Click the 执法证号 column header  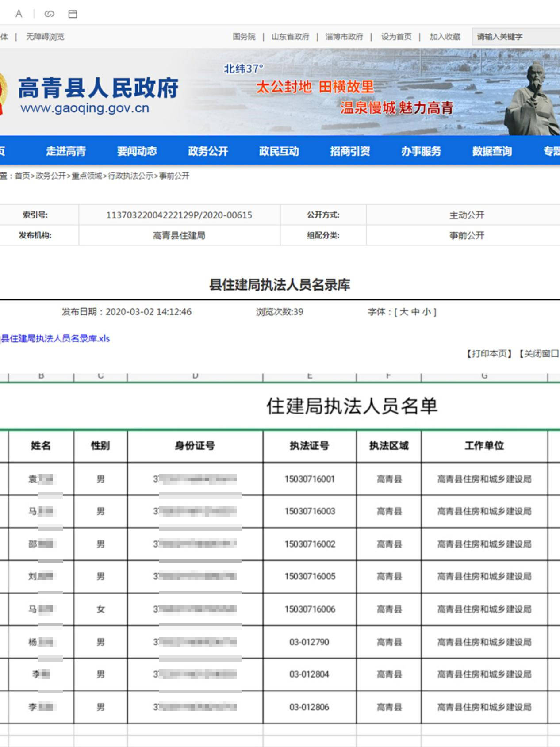309,446
